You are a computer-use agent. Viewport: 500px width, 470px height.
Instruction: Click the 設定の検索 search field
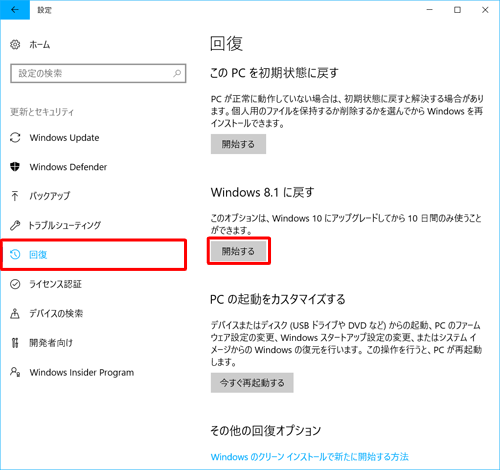pyautogui.click(x=98, y=73)
